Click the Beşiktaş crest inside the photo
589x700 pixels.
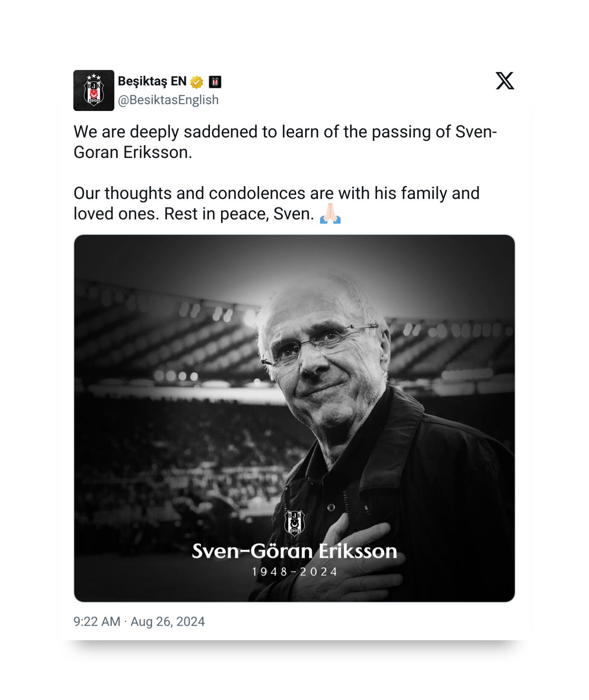click(294, 522)
